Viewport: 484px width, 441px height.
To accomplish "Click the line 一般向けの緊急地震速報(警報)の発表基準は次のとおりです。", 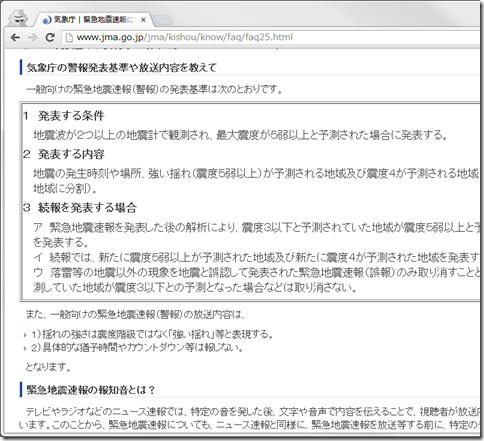I will pos(154,89).
